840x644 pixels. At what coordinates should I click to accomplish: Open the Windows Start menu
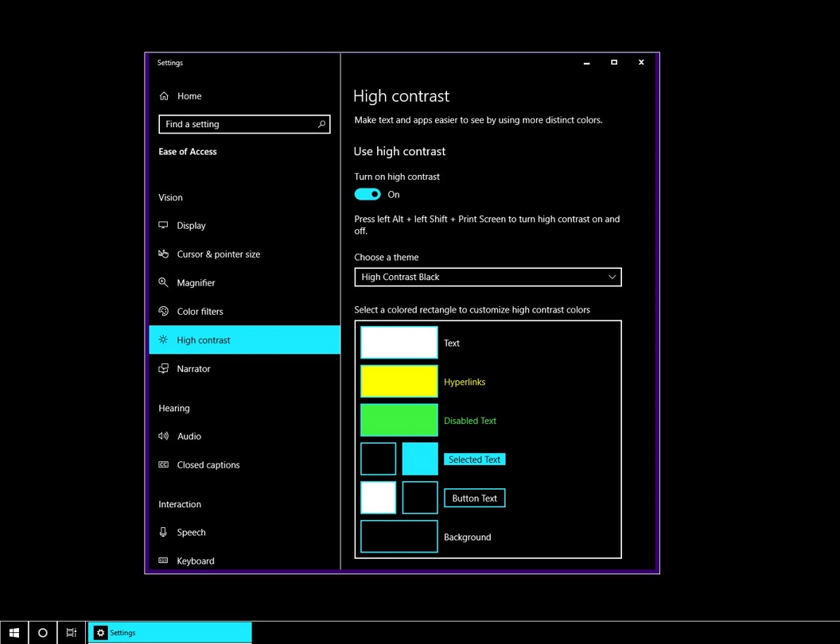coord(14,633)
